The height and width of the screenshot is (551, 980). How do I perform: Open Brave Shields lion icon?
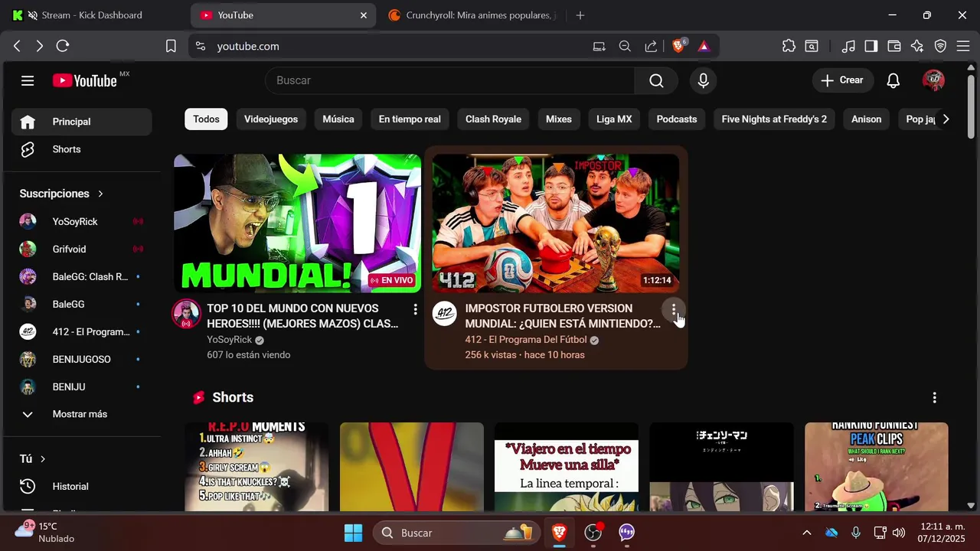pyautogui.click(x=678, y=46)
